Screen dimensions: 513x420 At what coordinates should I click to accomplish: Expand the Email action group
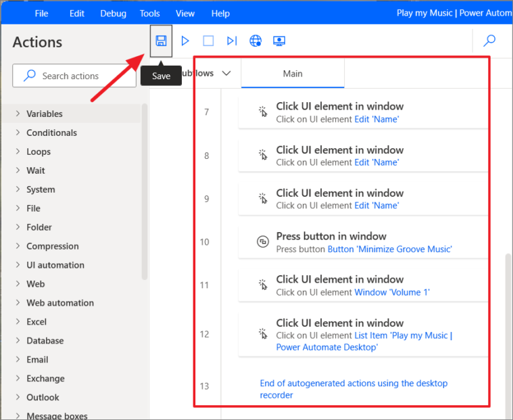point(18,359)
